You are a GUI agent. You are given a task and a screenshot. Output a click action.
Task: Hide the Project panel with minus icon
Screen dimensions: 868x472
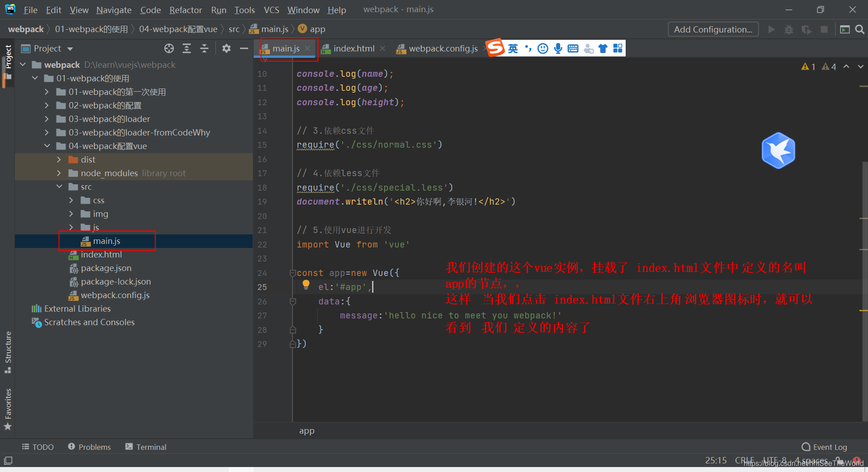click(x=244, y=48)
